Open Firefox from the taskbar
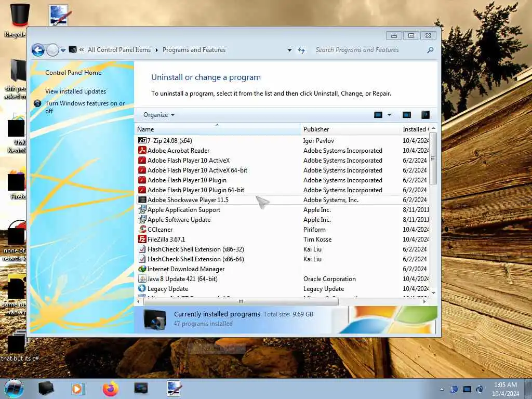 click(x=111, y=389)
